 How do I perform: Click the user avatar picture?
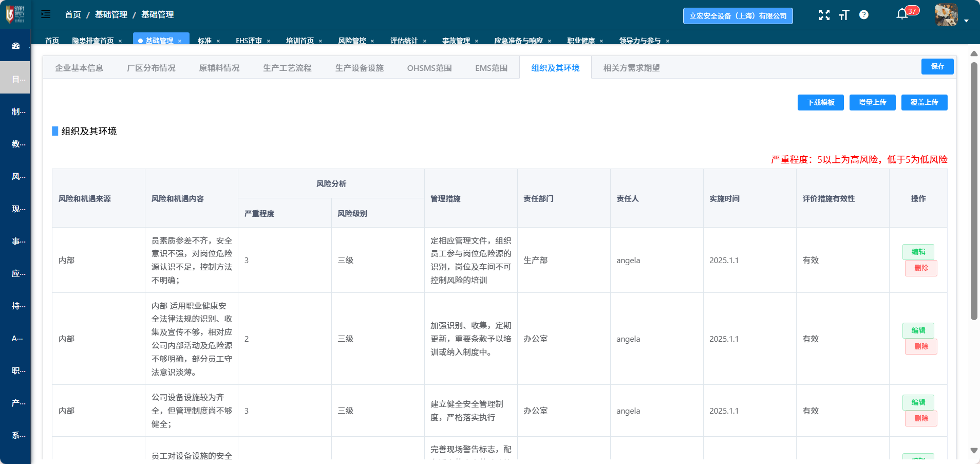pos(946,15)
